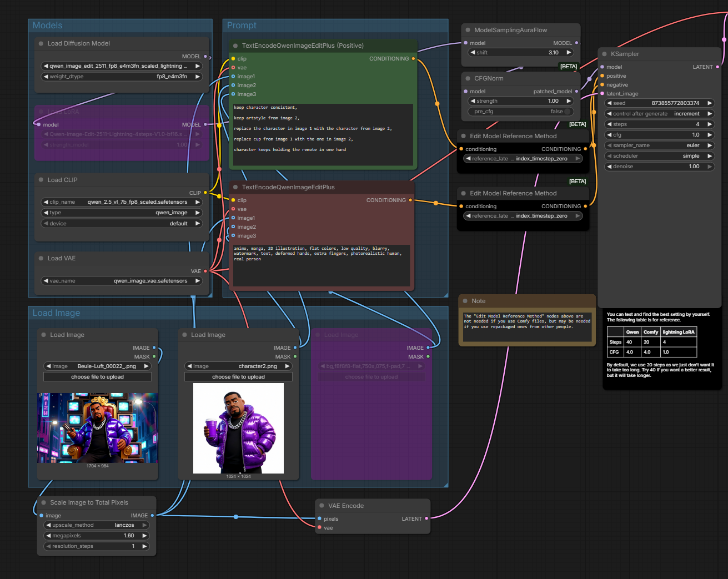The height and width of the screenshot is (579, 728).
Task: Click the KSampler latent_image input socket
Action: coord(602,94)
